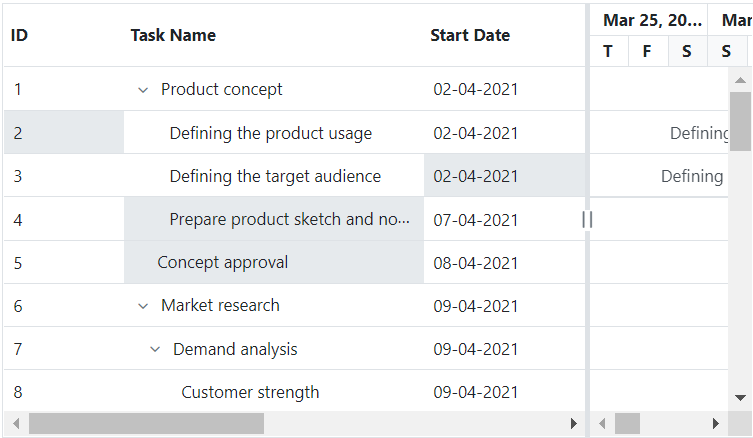Click the timeline's right scroll arrow
This screenshot has height=438, width=753.
click(x=715, y=424)
